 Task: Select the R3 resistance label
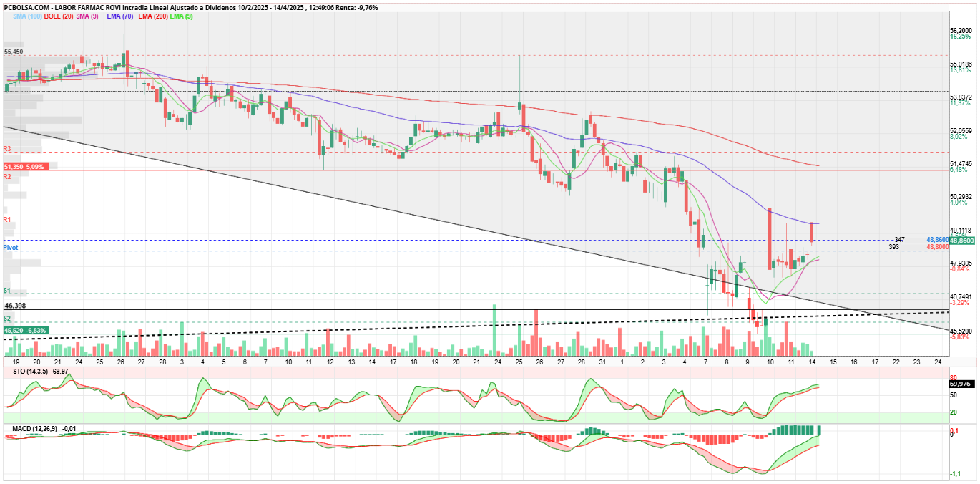6,149
